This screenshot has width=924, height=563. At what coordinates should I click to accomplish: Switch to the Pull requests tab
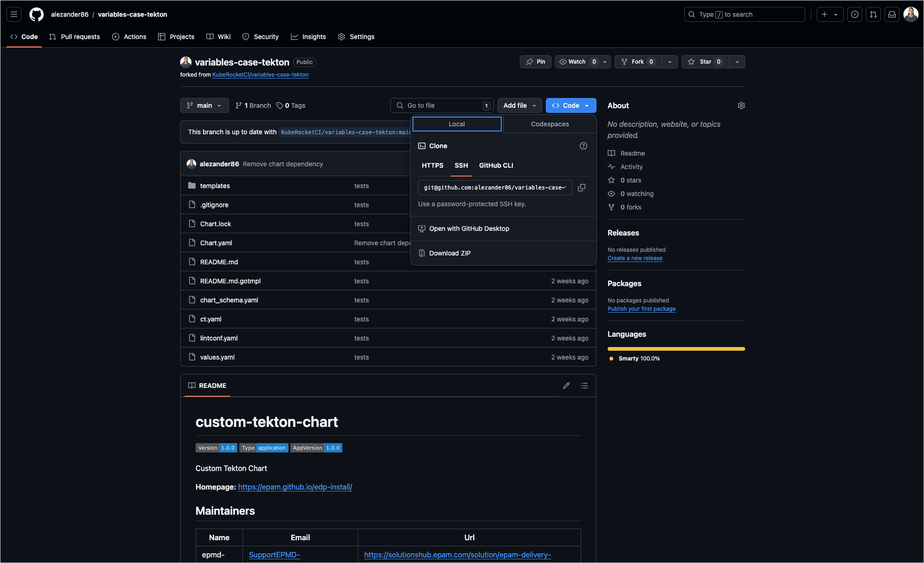pos(74,37)
